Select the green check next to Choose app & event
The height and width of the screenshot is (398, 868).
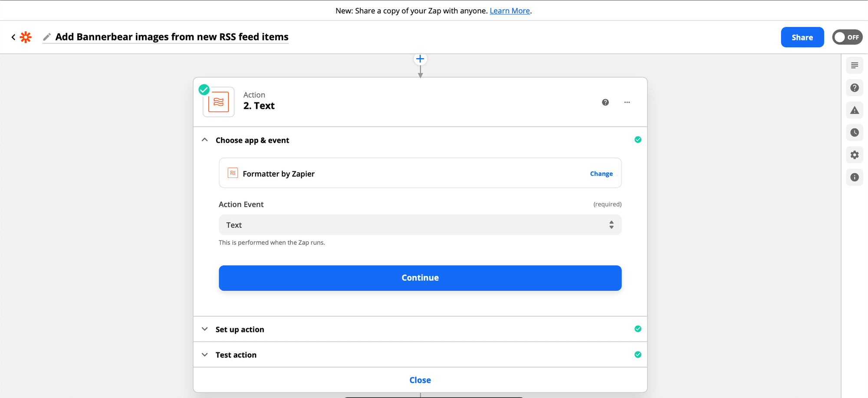638,140
